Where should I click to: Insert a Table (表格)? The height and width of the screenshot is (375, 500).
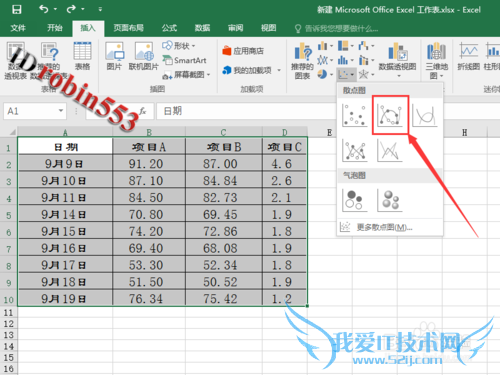82,56
